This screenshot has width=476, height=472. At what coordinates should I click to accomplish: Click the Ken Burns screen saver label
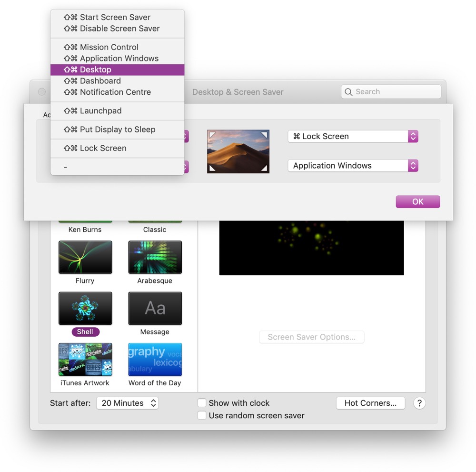point(85,230)
